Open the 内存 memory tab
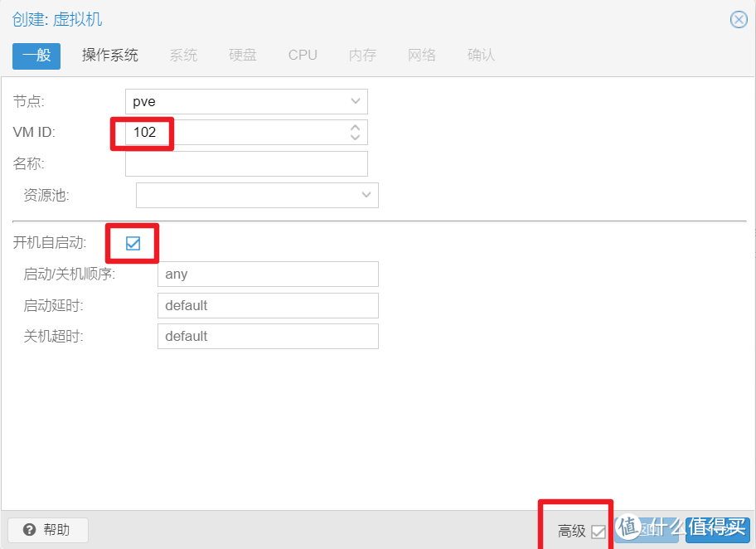 [x=362, y=55]
